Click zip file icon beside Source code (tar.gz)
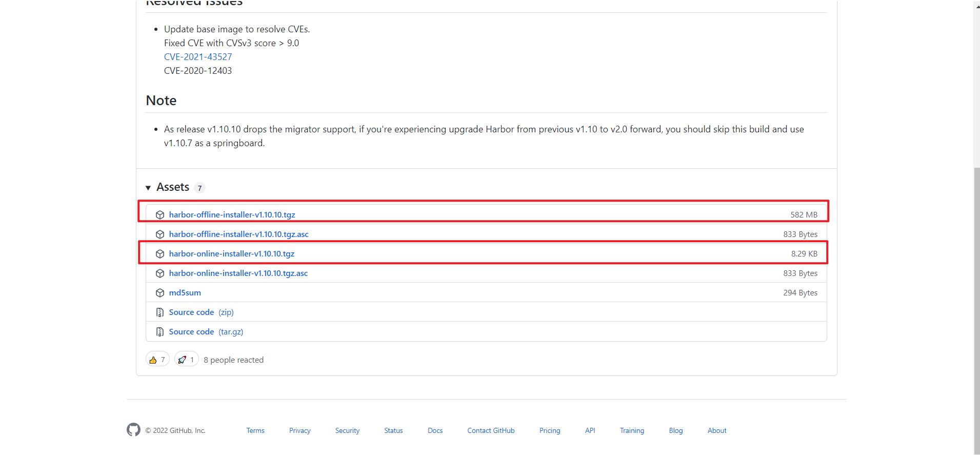This screenshot has width=980, height=455. coord(160,332)
